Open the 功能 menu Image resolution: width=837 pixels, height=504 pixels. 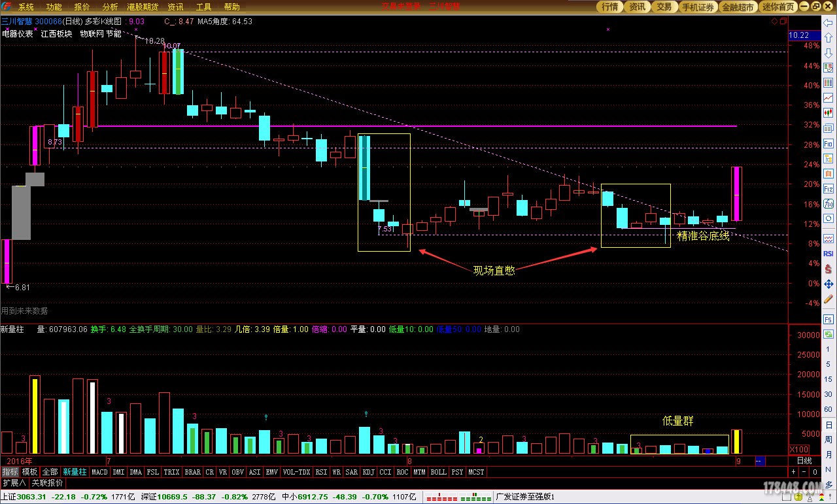coord(54,7)
